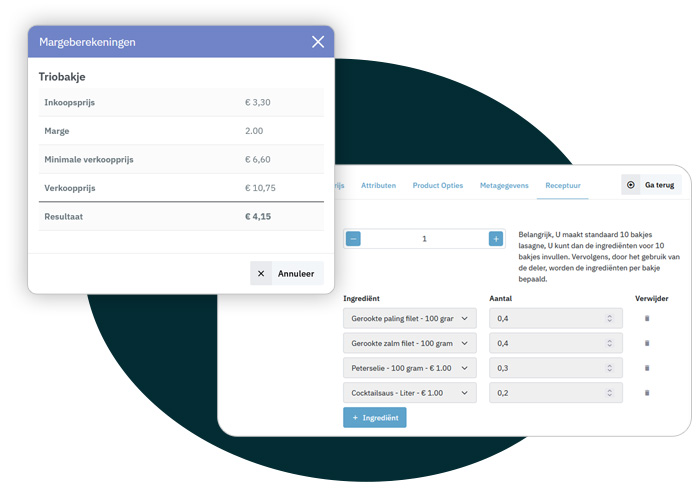This screenshot has height=500, width=700.
Task: Open the Gerookte paling filet ingredient dropdown
Action: (x=409, y=318)
